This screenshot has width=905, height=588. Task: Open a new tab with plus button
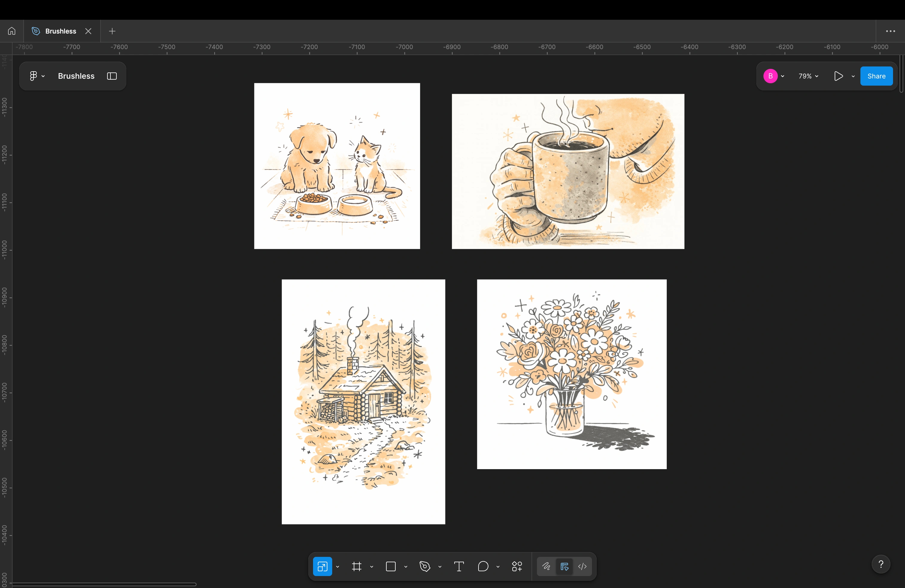pyautogui.click(x=112, y=31)
